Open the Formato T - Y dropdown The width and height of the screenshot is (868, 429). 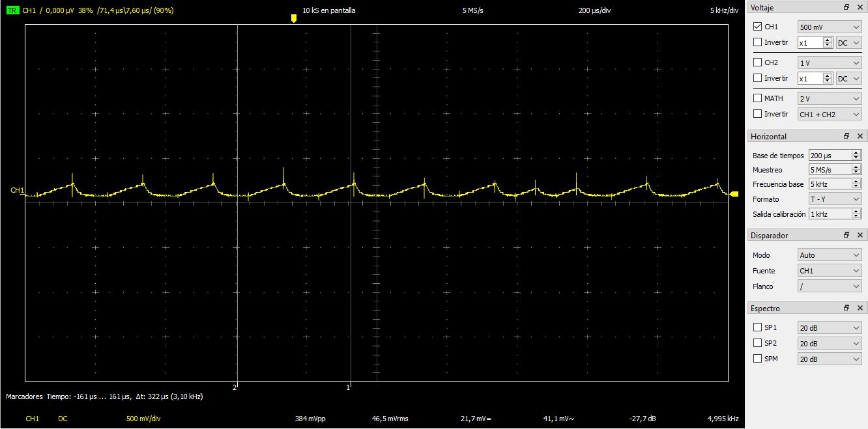[x=835, y=199]
